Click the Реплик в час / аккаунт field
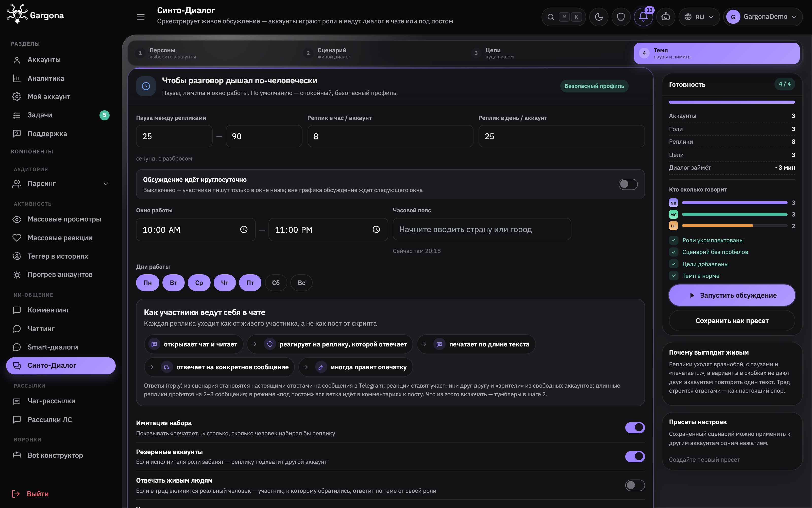 coord(390,136)
